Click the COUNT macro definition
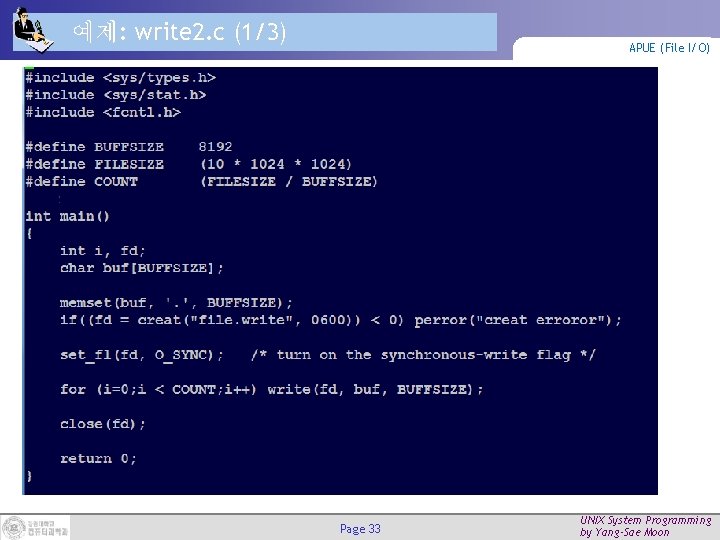Viewport: 720px width, 540px height. click(201, 182)
